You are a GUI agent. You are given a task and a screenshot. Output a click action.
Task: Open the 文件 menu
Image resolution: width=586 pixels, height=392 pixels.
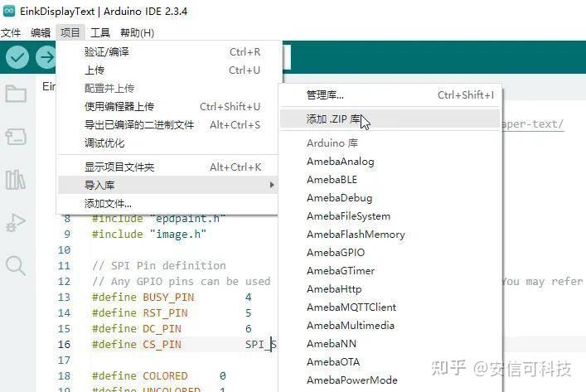(11, 33)
